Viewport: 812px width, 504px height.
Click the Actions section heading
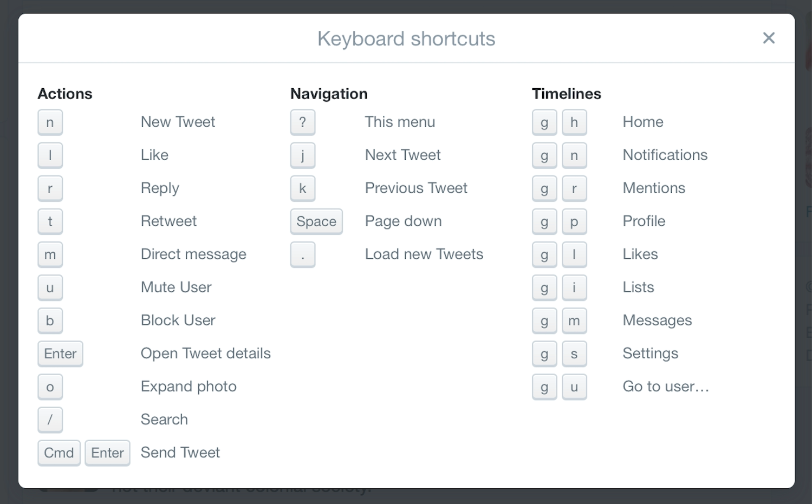point(64,93)
